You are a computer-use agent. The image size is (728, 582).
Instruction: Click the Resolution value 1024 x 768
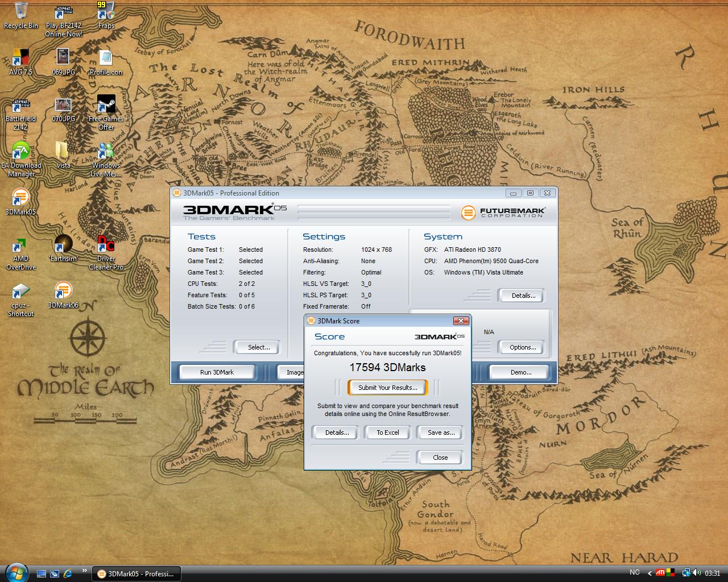pyautogui.click(x=377, y=250)
